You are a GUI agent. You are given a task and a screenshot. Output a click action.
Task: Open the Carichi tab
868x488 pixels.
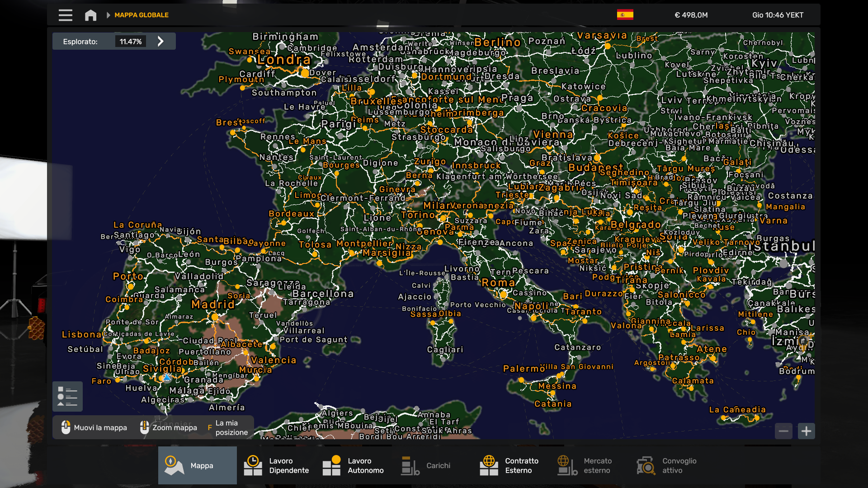[x=434, y=465]
